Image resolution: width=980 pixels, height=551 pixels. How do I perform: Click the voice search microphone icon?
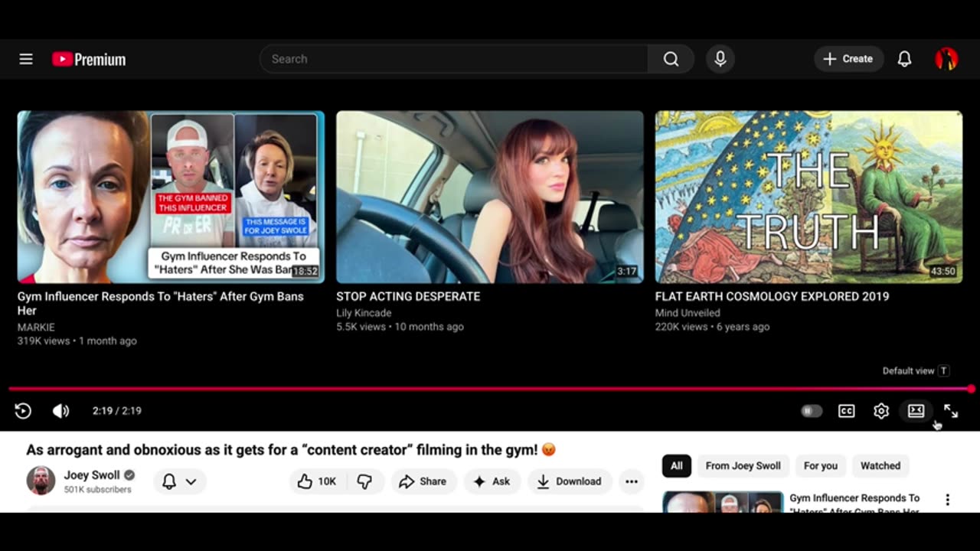(720, 59)
